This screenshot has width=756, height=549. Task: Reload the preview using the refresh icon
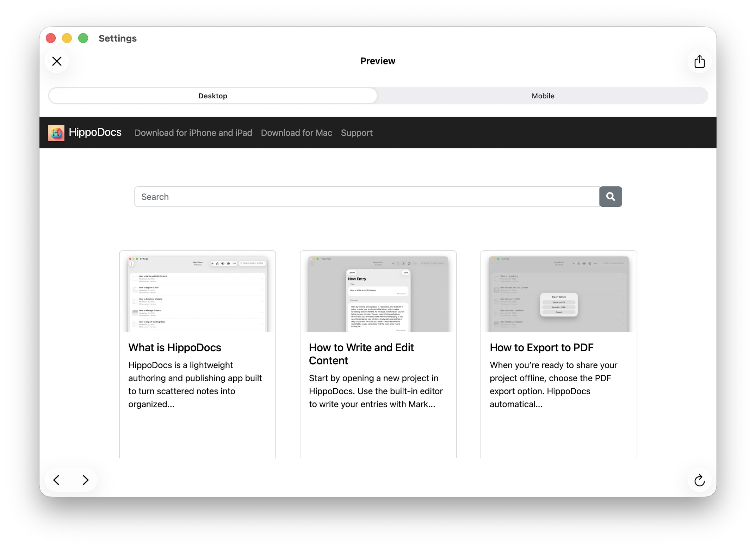(x=700, y=480)
